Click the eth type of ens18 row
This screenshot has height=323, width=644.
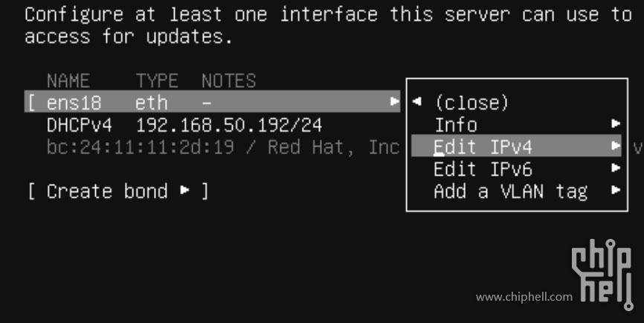[152, 103]
